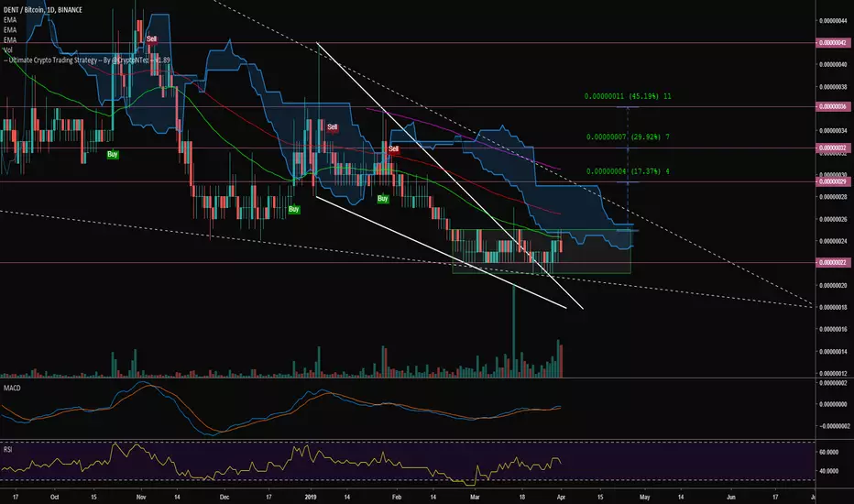The image size is (854, 504).
Task: Click the Vol indicator legend label
Action: point(7,49)
